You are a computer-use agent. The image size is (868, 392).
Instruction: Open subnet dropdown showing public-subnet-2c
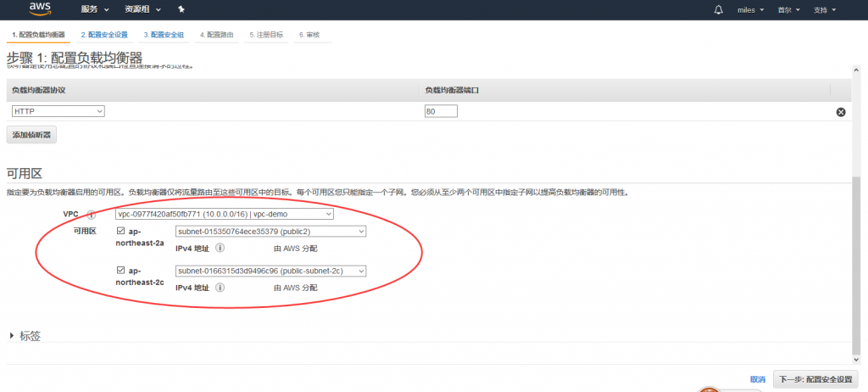270,271
